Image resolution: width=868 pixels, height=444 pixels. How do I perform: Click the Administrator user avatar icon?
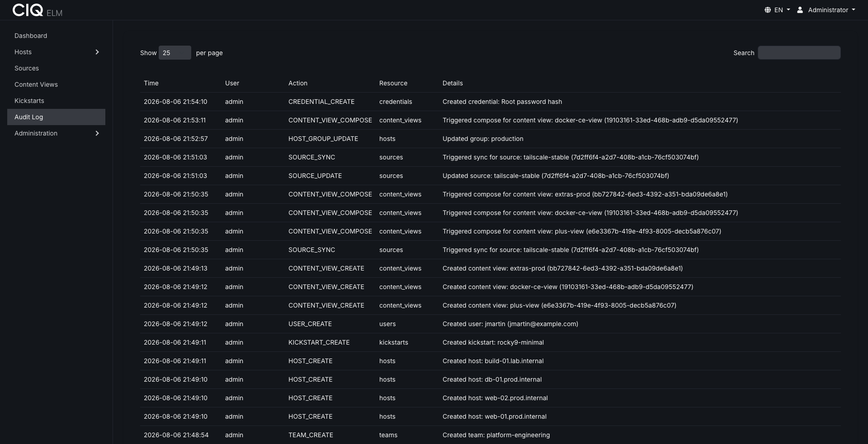(x=800, y=10)
